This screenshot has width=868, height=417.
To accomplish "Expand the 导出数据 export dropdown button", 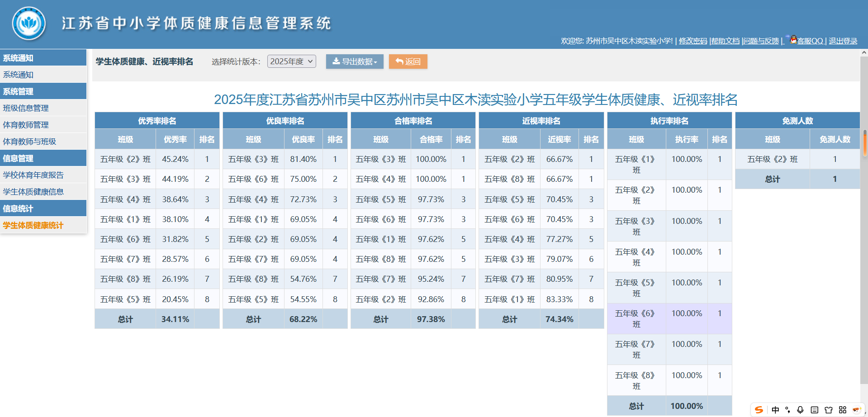I will pos(355,62).
